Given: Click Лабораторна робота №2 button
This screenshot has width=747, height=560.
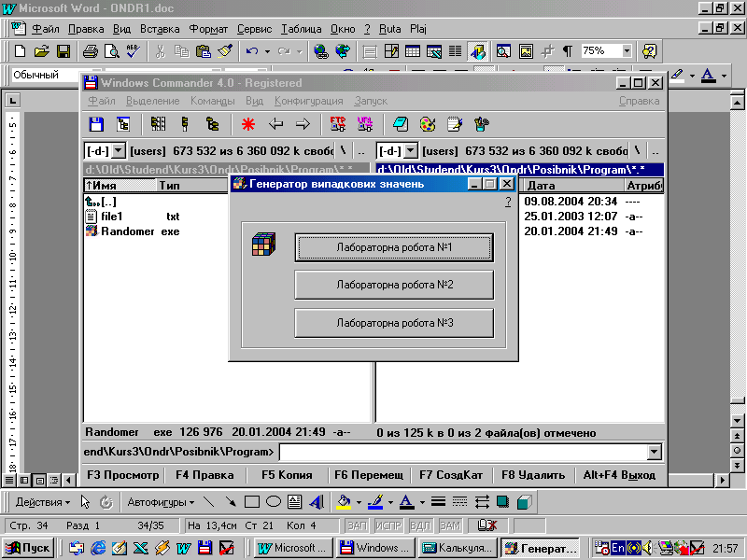Looking at the screenshot, I should tap(394, 285).
